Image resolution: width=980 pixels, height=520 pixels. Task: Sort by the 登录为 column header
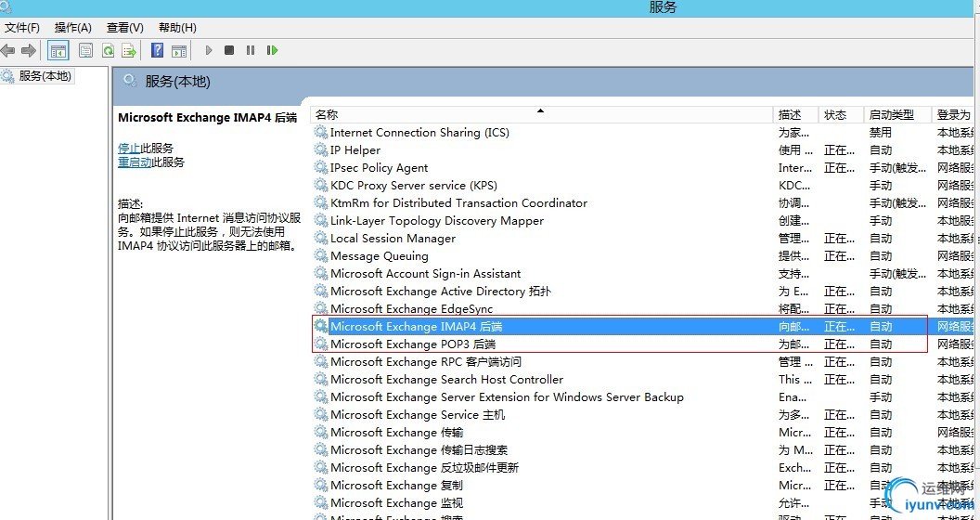click(954, 114)
